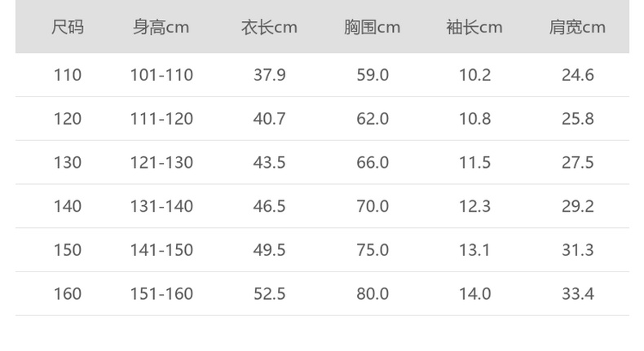Click size 140 in the first column

pyautogui.click(x=68, y=206)
